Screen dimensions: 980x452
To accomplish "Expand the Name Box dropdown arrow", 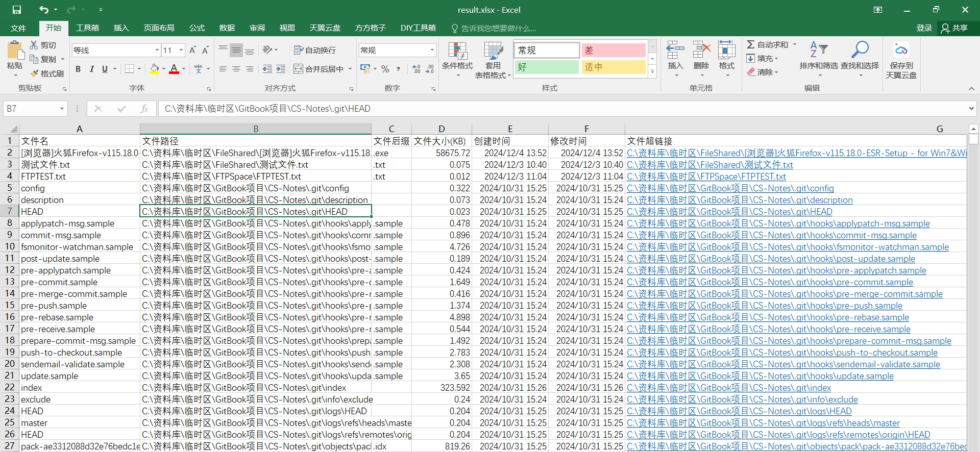I will tap(62, 109).
